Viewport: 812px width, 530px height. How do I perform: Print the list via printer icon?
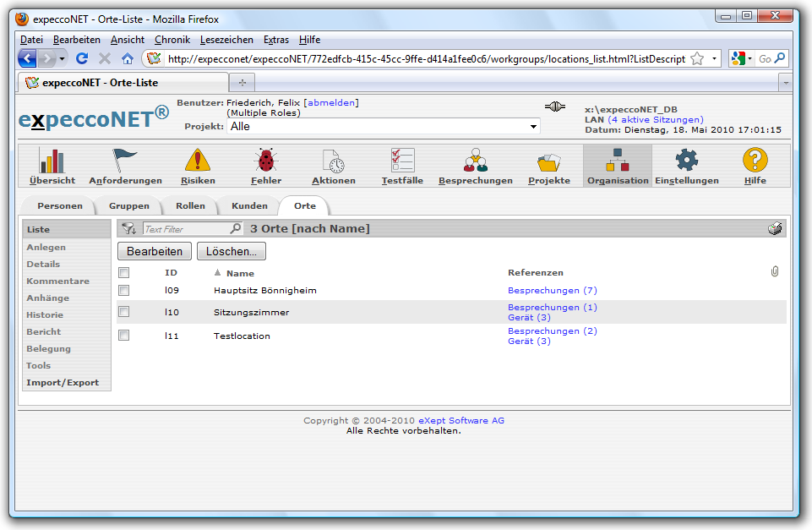775,229
